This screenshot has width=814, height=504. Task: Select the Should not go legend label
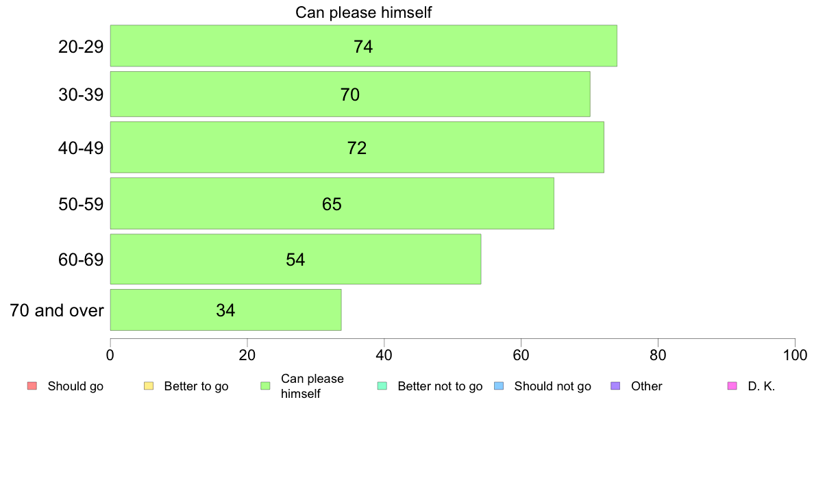(x=552, y=386)
